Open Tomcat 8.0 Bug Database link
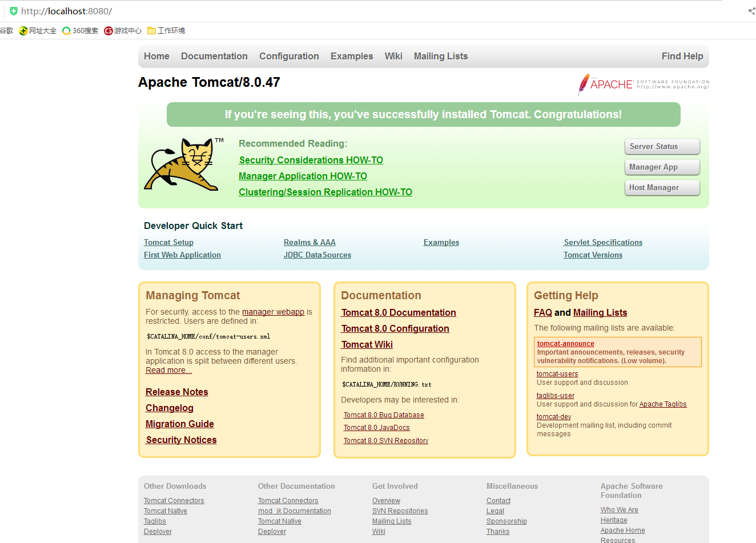756x543 pixels. pyautogui.click(x=384, y=415)
